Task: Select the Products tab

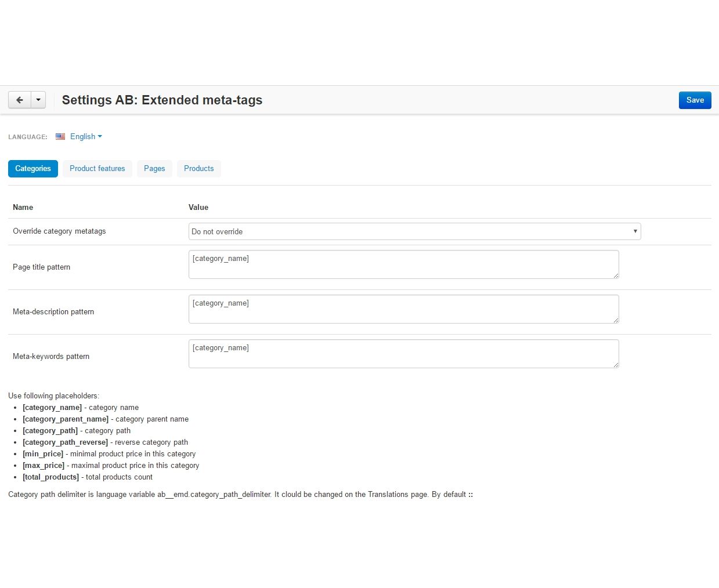Action: click(198, 169)
